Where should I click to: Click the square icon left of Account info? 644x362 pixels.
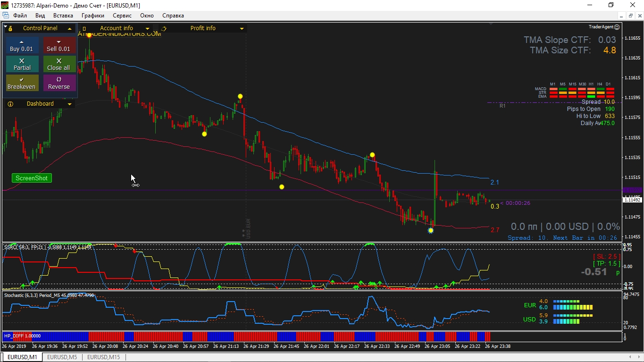(x=84, y=29)
